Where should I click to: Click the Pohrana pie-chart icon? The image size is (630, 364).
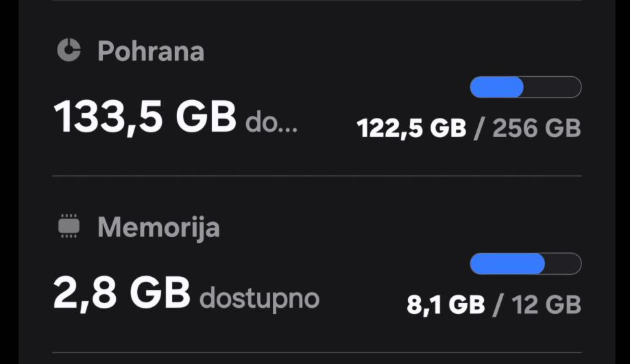(69, 50)
